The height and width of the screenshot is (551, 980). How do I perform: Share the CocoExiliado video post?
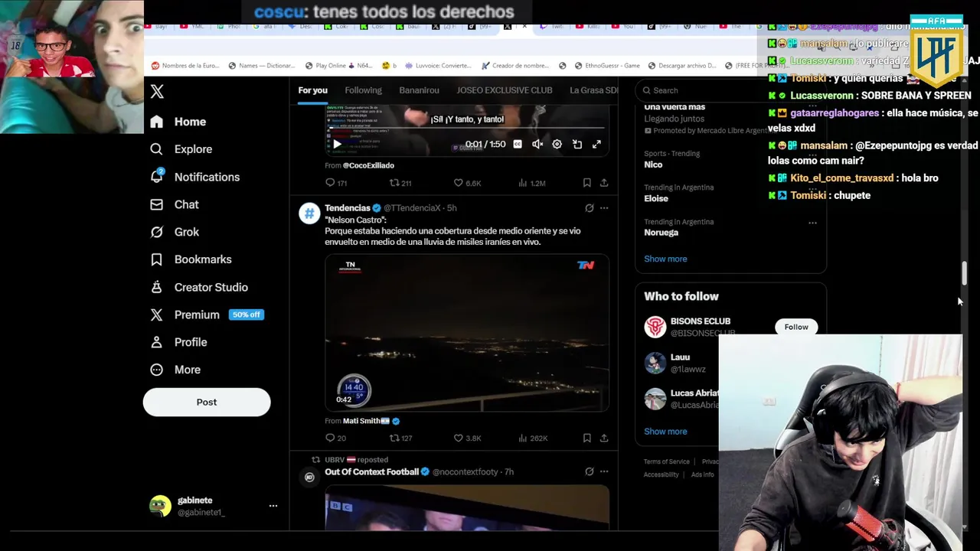pyautogui.click(x=604, y=183)
